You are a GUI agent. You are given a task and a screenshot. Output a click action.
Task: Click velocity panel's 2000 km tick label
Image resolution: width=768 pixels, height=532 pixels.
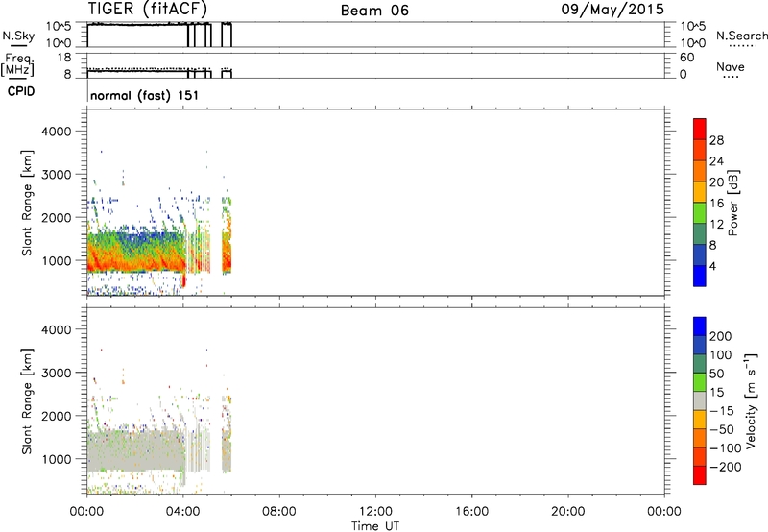tap(57, 416)
